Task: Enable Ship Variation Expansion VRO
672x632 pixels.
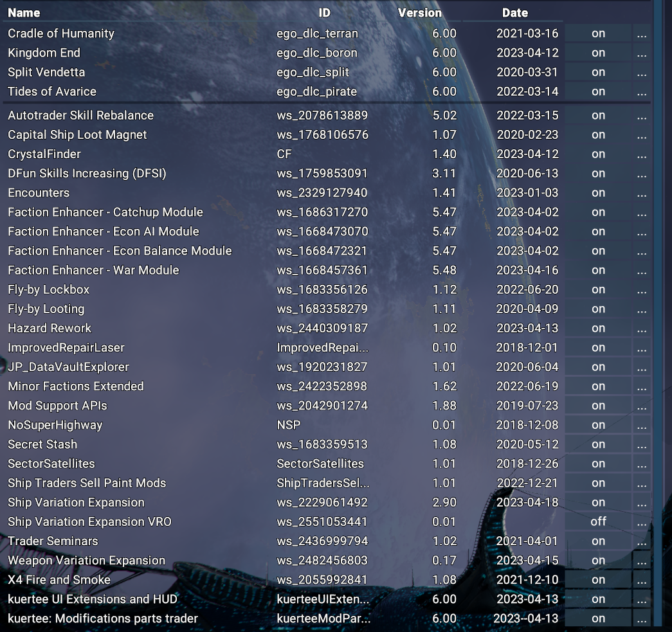Action: (598, 521)
